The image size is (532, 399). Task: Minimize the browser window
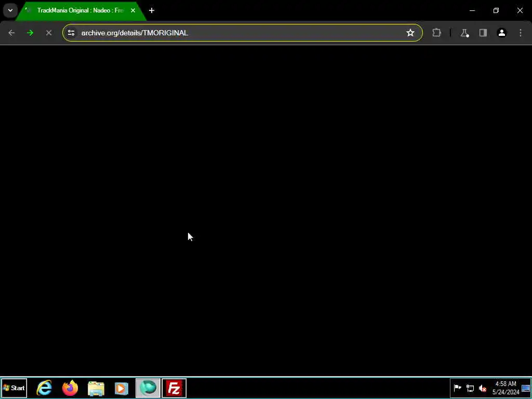click(472, 10)
